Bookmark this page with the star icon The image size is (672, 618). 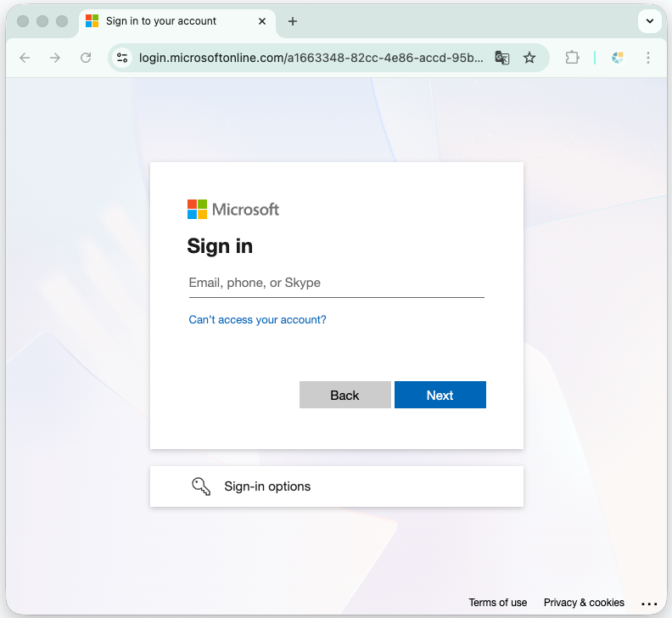click(x=529, y=58)
